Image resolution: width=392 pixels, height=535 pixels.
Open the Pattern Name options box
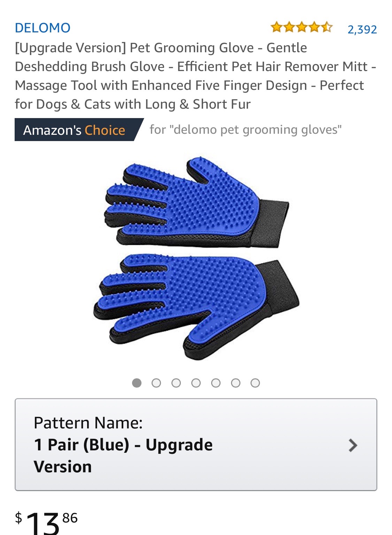point(196,445)
